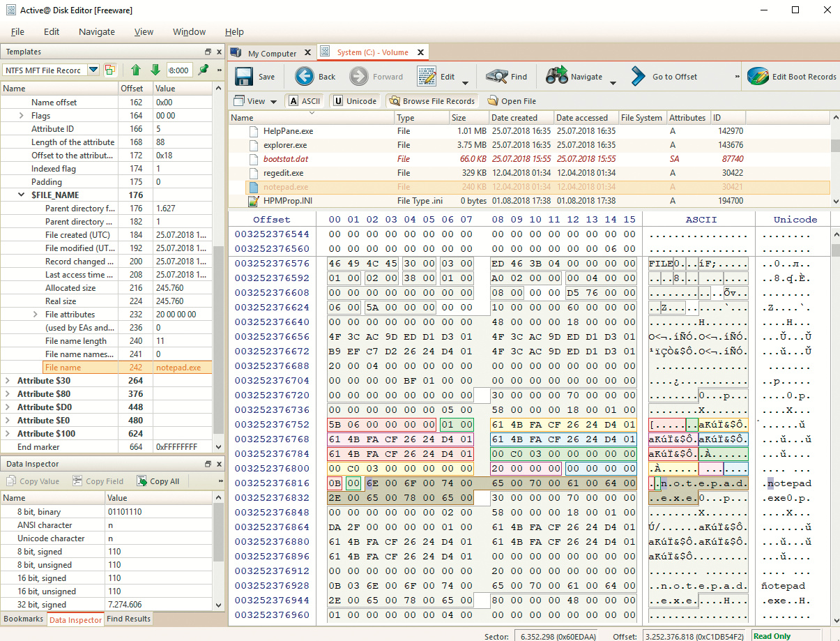The width and height of the screenshot is (840, 641).
Task: Expand Attribute $30 in the tree
Action: click(8, 381)
